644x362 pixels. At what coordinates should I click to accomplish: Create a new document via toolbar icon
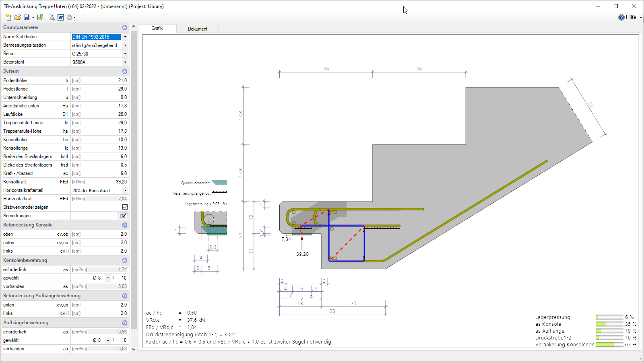click(8, 17)
